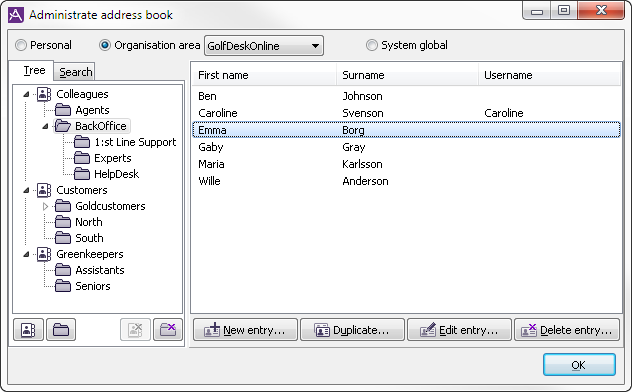This screenshot has height=392, width=632.
Task: Click the Caroline username cell
Action: [504, 113]
